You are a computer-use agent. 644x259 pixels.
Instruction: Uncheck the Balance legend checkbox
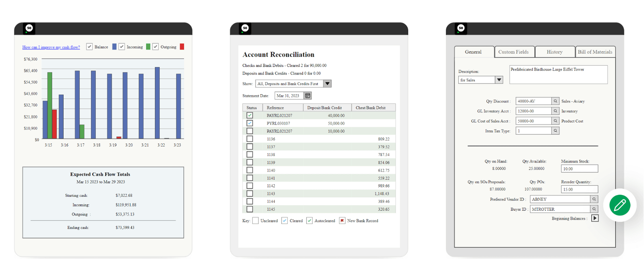click(90, 46)
